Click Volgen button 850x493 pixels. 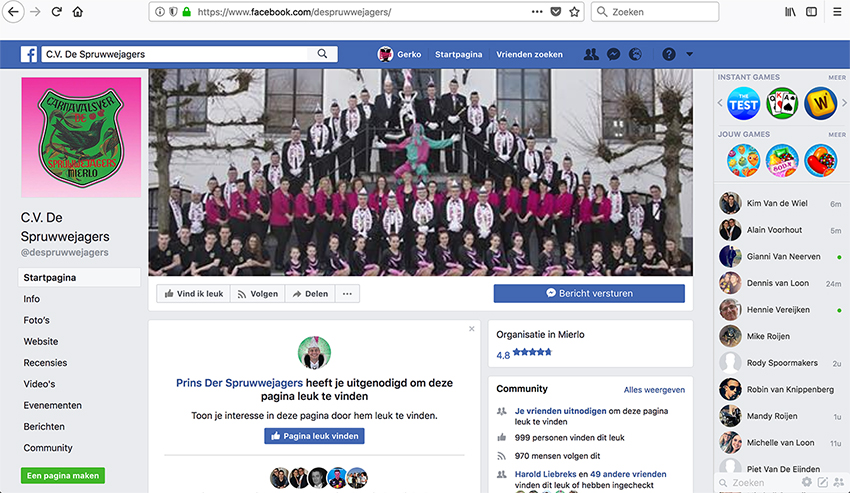tap(257, 293)
